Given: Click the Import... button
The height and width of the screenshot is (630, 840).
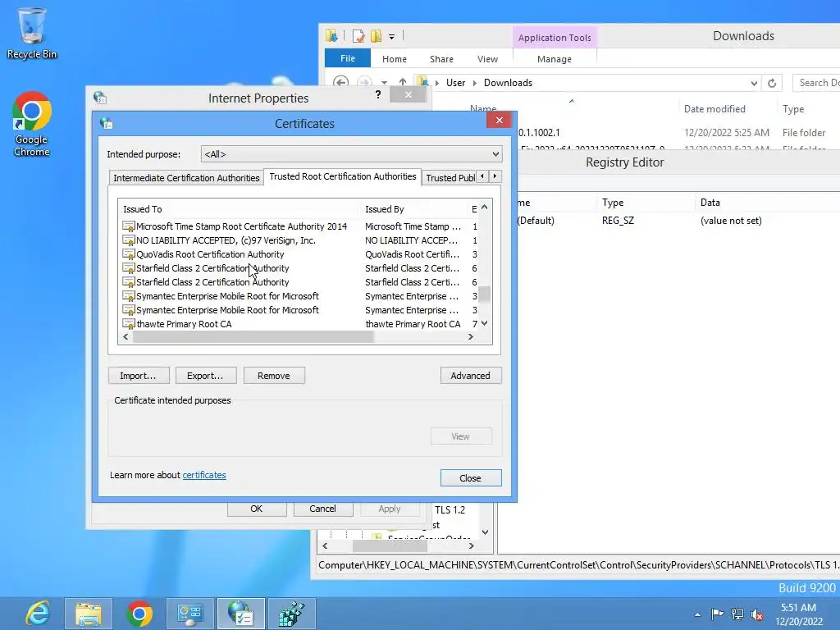Looking at the screenshot, I should tap(138, 376).
